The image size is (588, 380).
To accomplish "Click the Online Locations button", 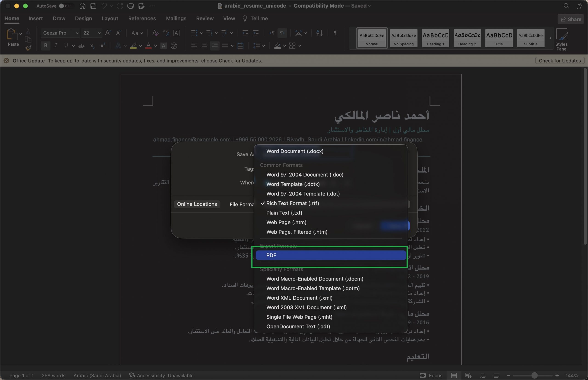I will coord(197,204).
